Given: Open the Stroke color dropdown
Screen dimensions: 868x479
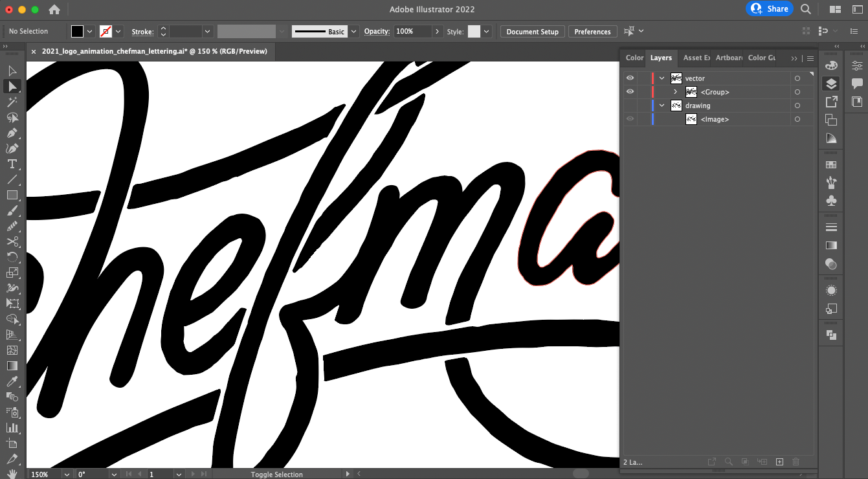Looking at the screenshot, I should point(118,31).
